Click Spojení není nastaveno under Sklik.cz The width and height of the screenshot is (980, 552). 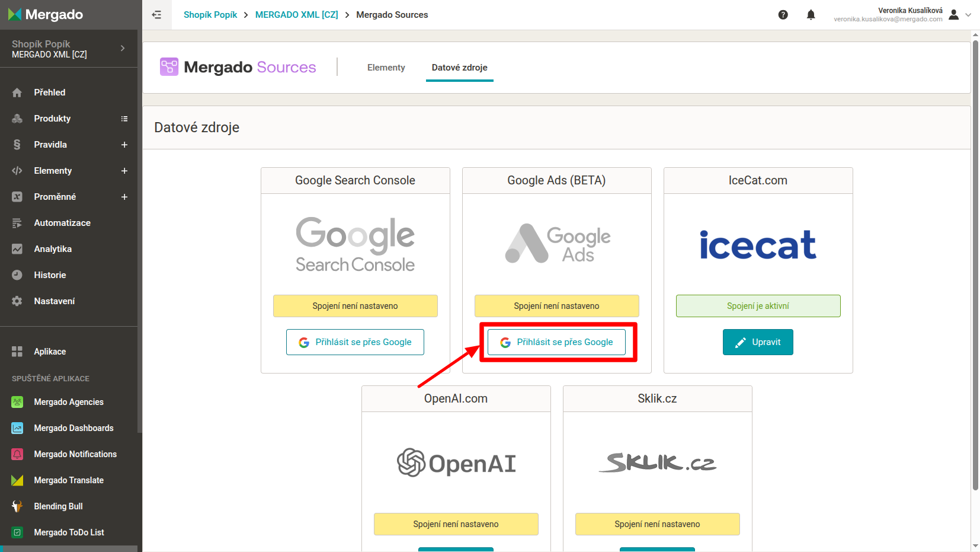(658, 524)
